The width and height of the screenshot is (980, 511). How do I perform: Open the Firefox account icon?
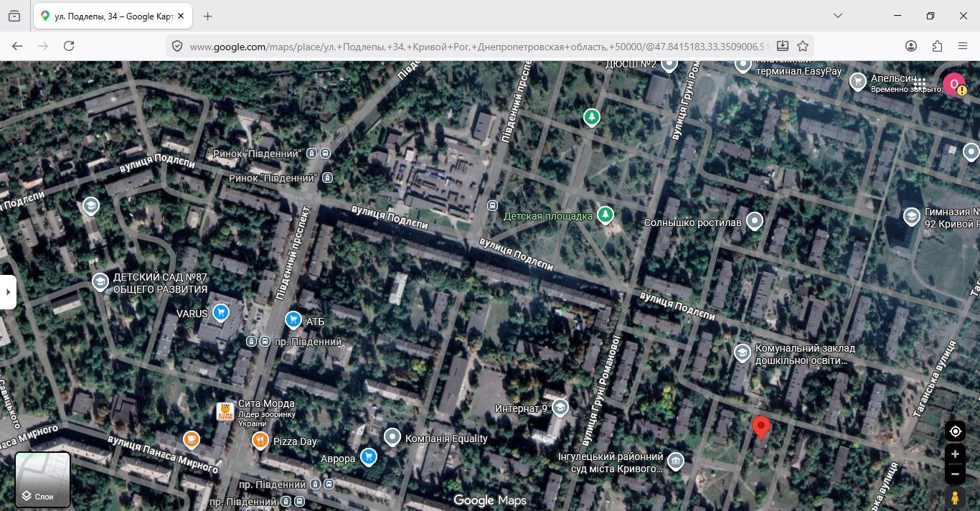(x=911, y=46)
